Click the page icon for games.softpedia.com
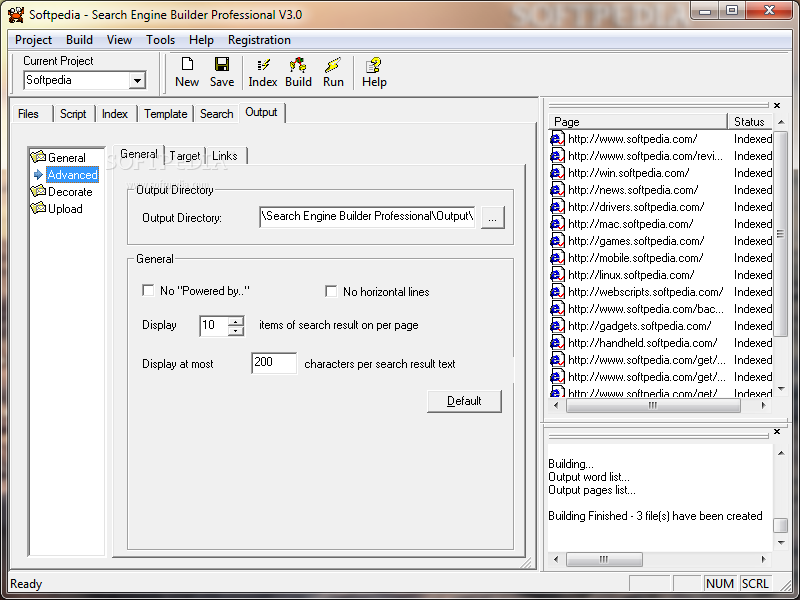800x600 pixels. point(557,241)
